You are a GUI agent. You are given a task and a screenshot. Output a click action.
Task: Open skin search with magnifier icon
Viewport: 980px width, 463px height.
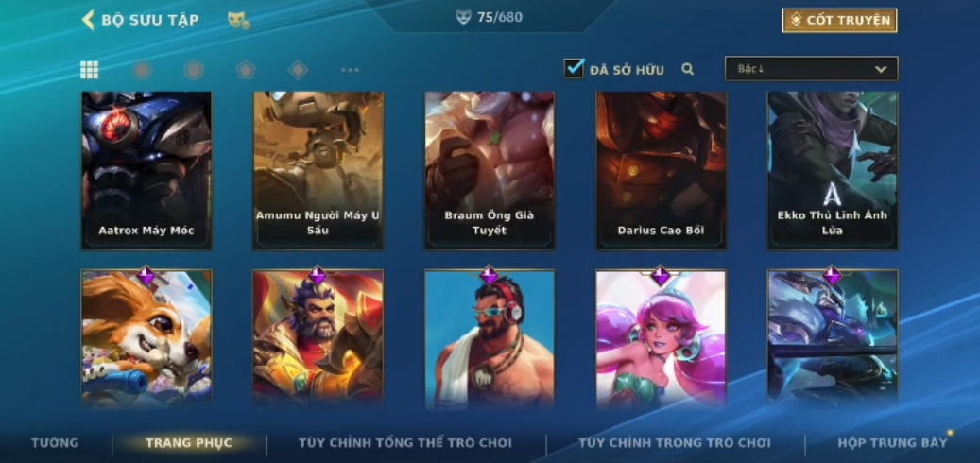pyautogui.click(x=687, y=69)
